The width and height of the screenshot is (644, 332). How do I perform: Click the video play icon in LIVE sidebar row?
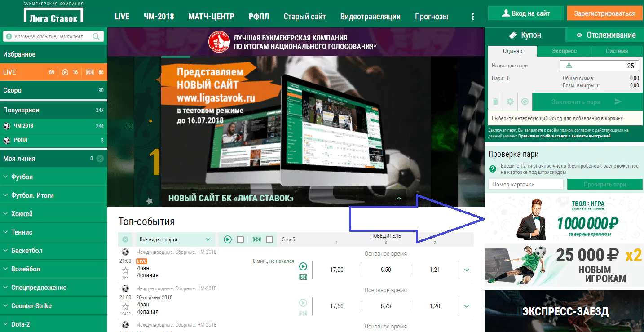coord(65,72)
